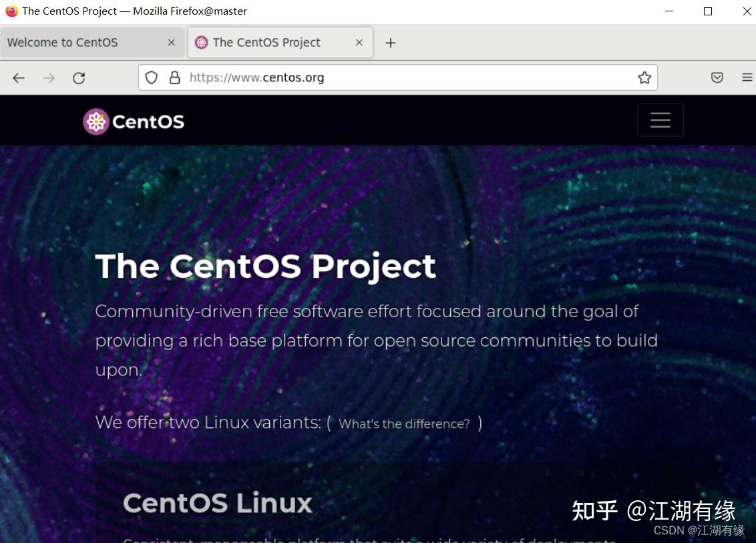
Task: Minimize the Firefox window
Action: 669,11
